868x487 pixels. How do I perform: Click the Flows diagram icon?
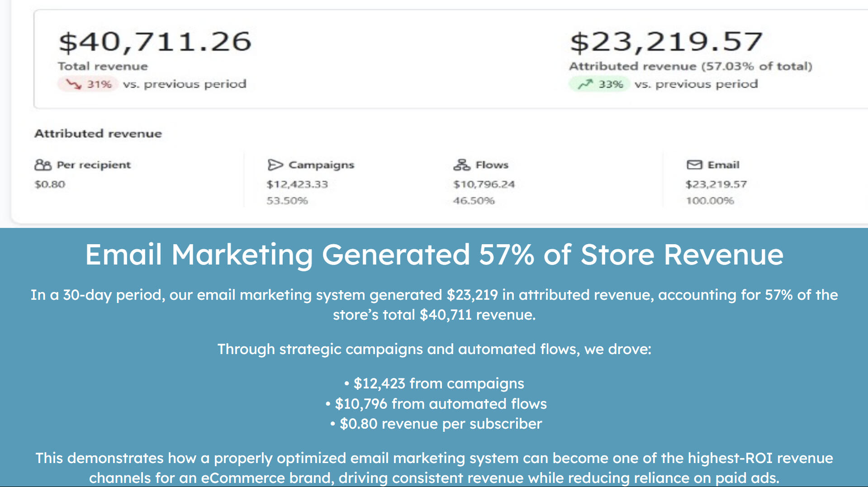(x=462, y=165)
